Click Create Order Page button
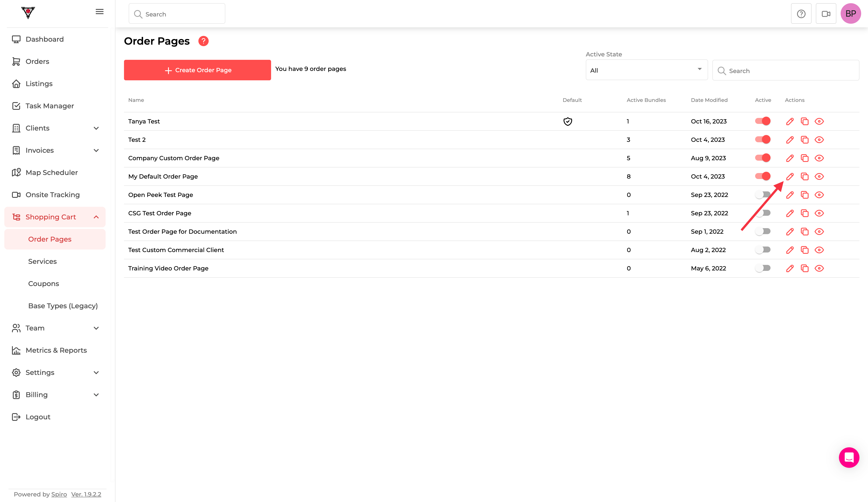Viewport: 868px width, 502px height. [197, 70]
